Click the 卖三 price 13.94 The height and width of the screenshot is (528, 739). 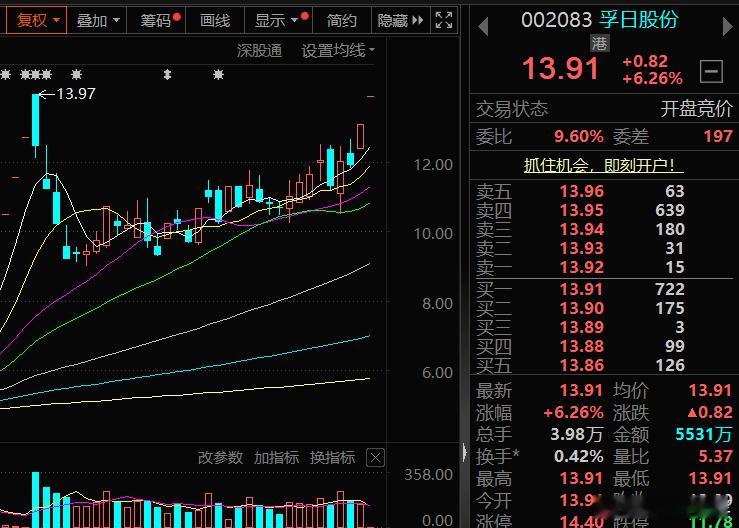pos(582,230)
